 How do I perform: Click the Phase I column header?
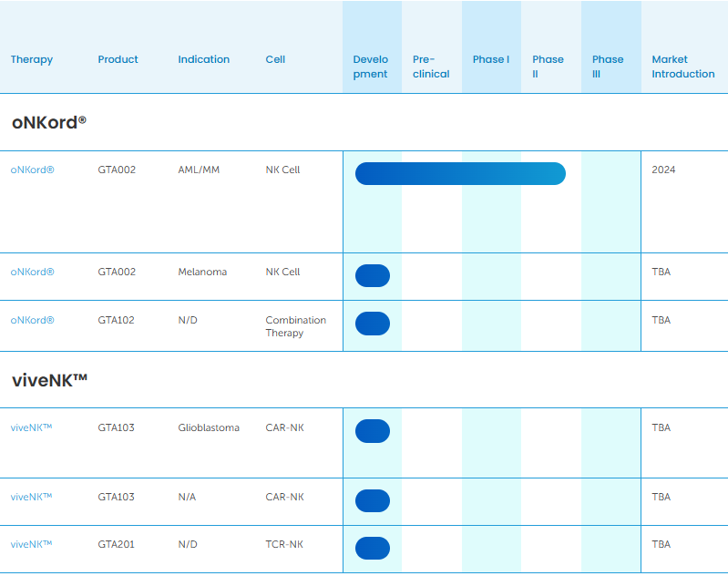[x=491, y=59]
